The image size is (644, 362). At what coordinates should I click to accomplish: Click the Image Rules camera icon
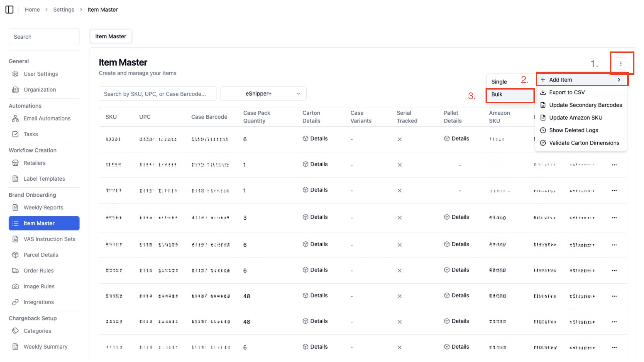pos(15,287)
